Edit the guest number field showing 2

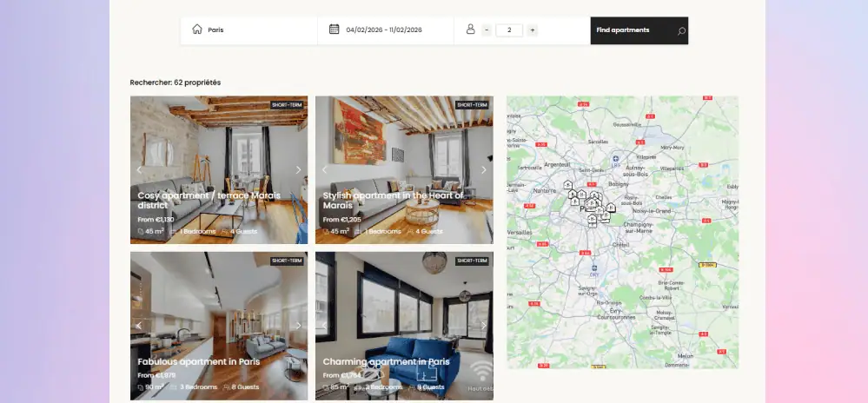pos(509,30)
